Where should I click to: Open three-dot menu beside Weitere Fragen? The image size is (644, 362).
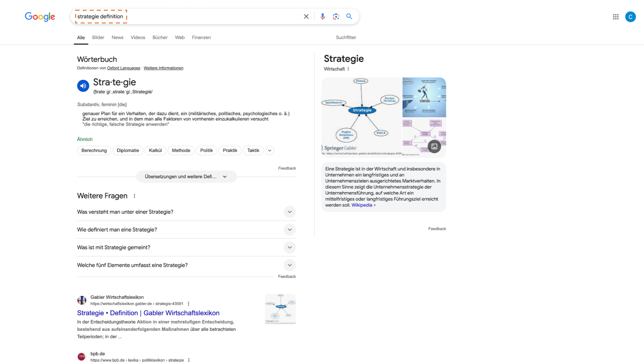click(x=135, y=196)
